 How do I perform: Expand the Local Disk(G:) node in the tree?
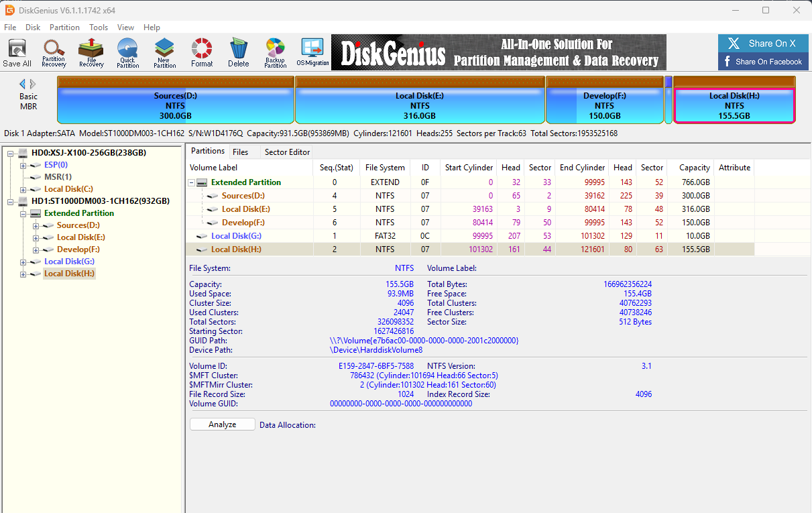tap(23, 262)
